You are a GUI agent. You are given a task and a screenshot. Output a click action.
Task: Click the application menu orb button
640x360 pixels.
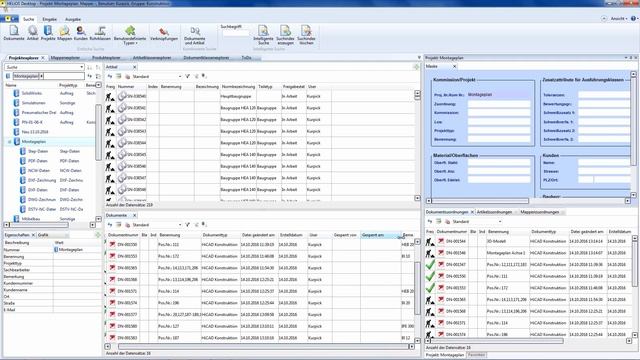click(9, 19)
